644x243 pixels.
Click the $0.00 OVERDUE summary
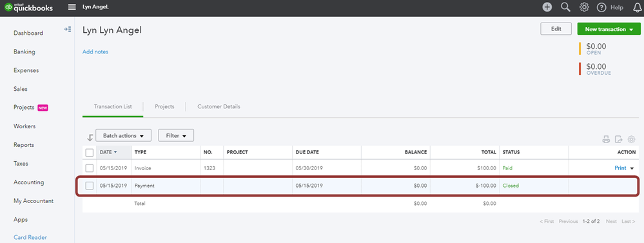coord(596,68)
